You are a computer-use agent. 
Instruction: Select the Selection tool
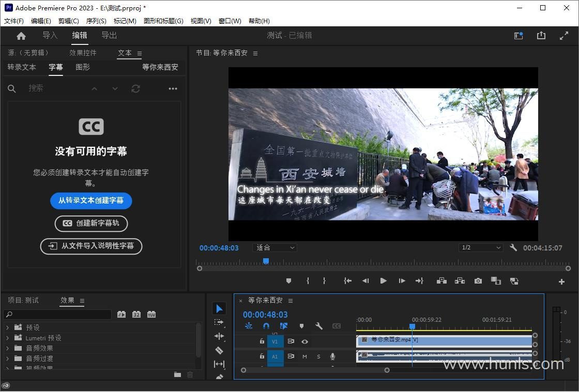pyautogui.click(x=219, y=308)
